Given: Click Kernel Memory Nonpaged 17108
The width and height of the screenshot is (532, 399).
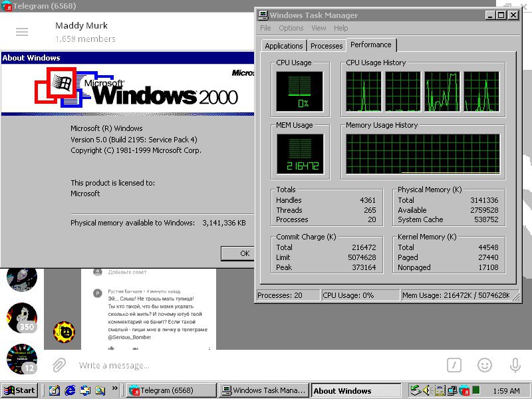Looking at the screenshot, I should [488, 267].
